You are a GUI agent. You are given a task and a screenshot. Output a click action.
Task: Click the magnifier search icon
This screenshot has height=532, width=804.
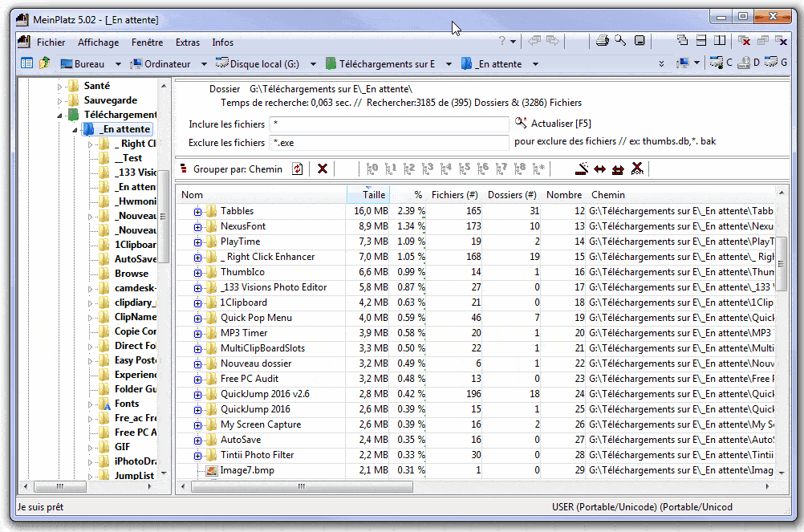620,40
